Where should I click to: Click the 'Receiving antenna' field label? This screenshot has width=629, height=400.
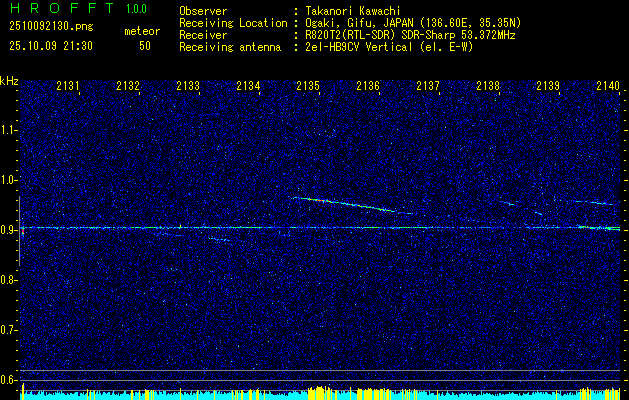coord(230,47)
